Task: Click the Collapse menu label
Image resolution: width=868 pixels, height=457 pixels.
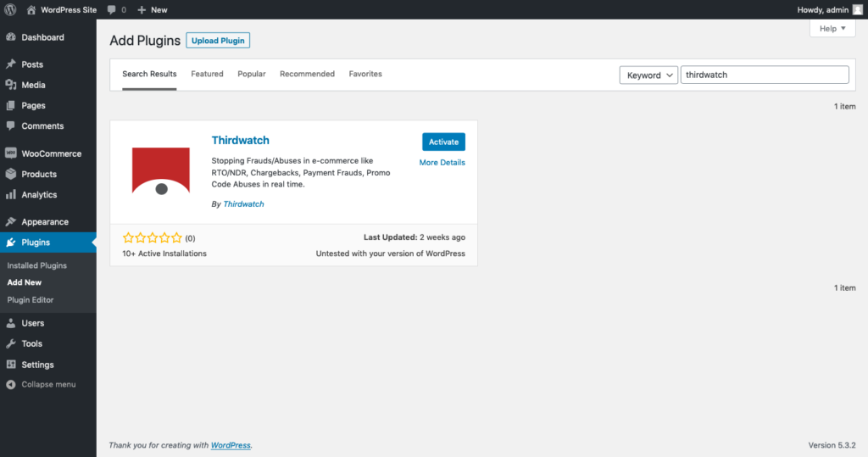Action: coord(48,384)
